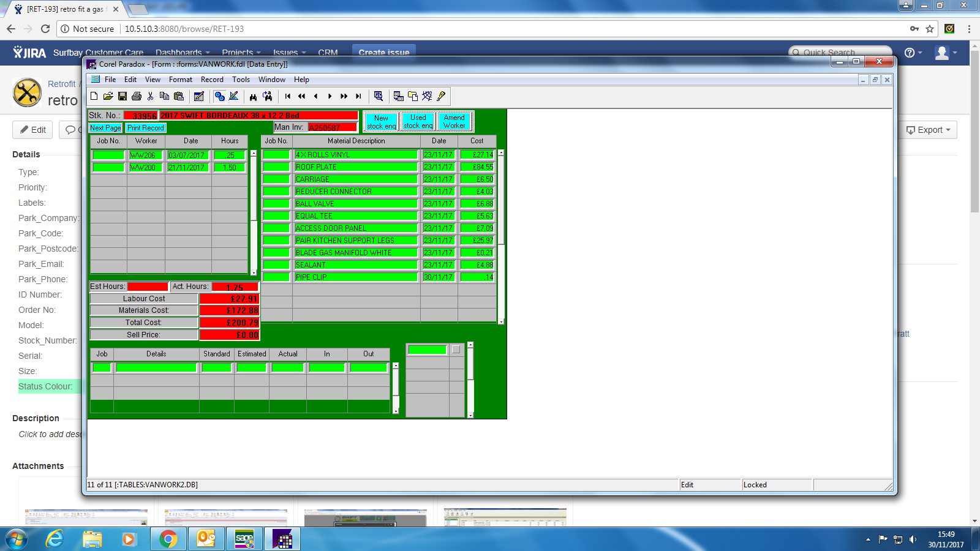Image resolution: width=980 pixels, height=551 pixels.
Task: Bookmark this page with the star icon
Action: [x=930, y=29]
